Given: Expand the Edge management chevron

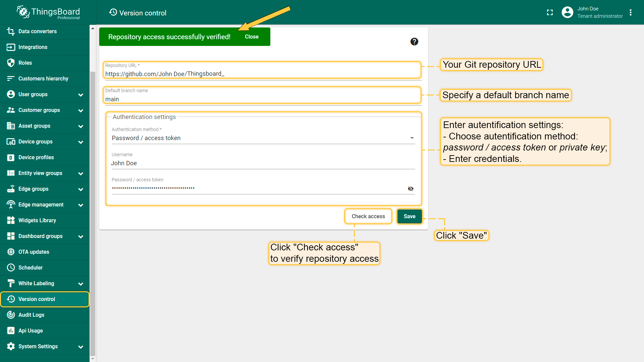Looking at the screenshot, I should pos(80,205).
